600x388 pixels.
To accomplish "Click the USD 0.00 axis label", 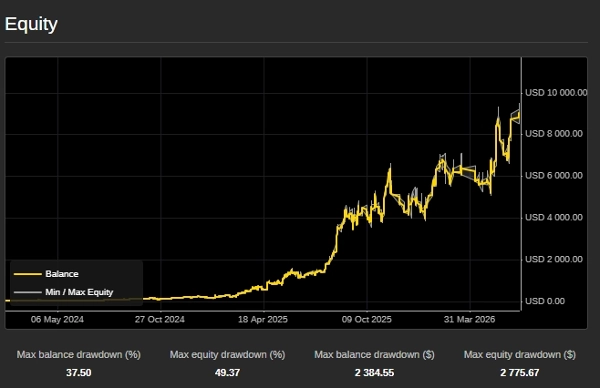I will pos(545,301).
